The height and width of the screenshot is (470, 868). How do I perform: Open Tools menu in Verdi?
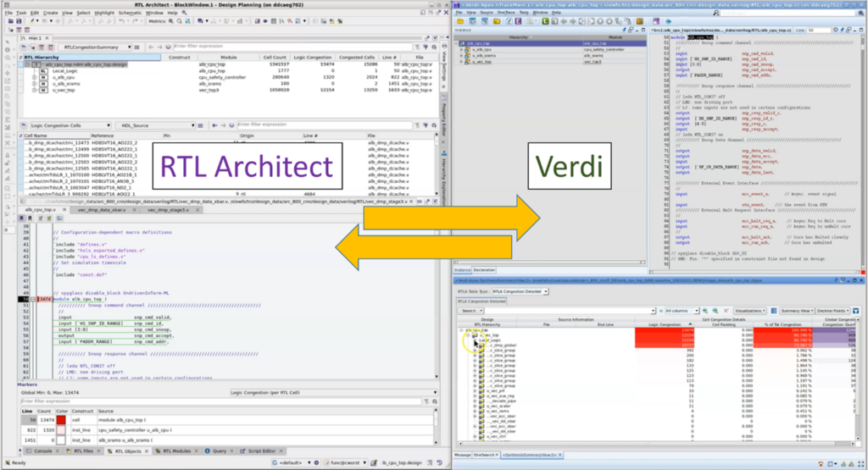[x=524, y=13]
